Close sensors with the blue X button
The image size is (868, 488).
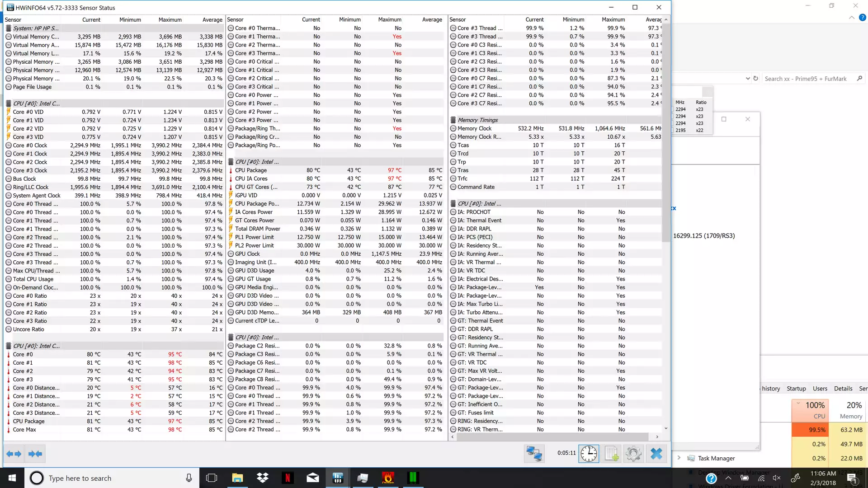tap(656, 454)
